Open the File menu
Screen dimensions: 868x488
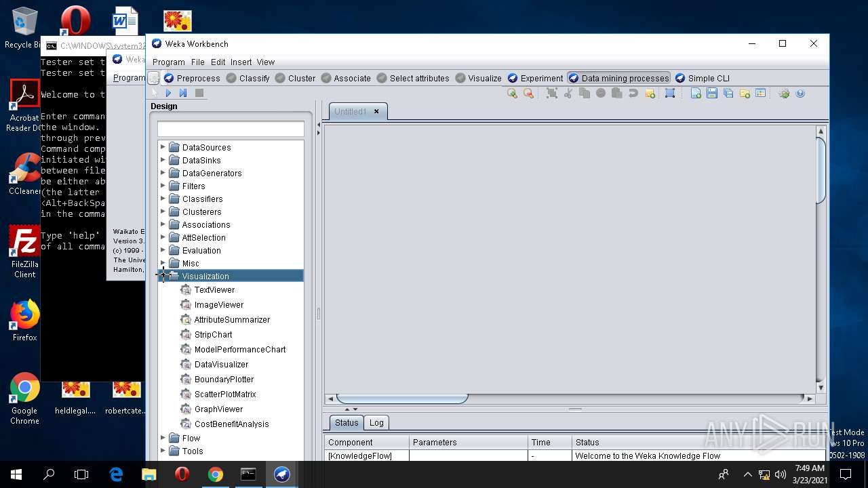[198, 62]
